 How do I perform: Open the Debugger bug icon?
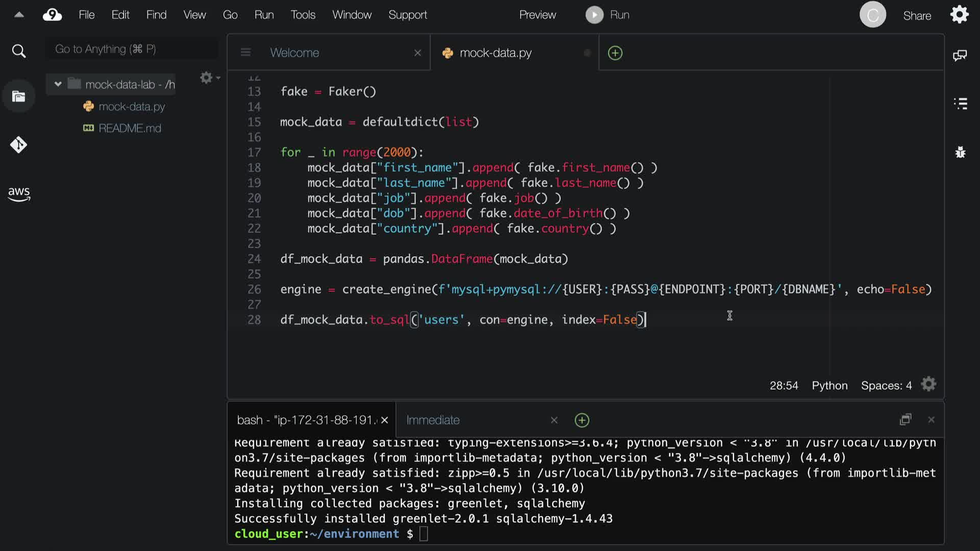click(x=960, y=152)
